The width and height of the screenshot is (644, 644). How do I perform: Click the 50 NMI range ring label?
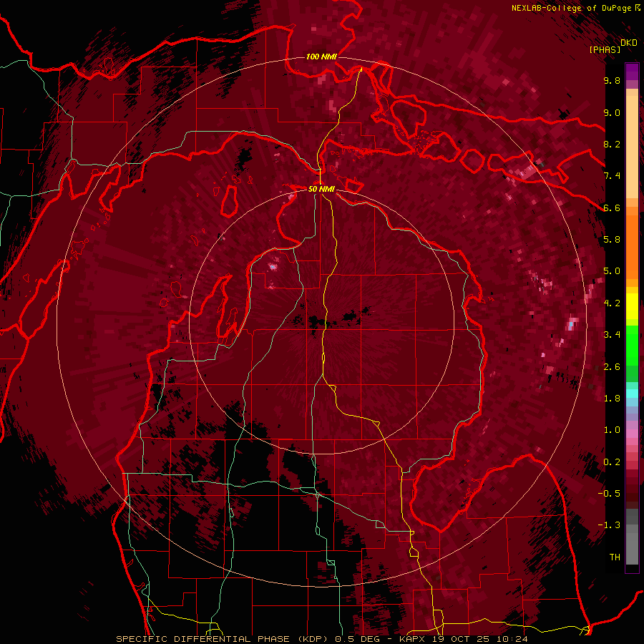(321, 189)
